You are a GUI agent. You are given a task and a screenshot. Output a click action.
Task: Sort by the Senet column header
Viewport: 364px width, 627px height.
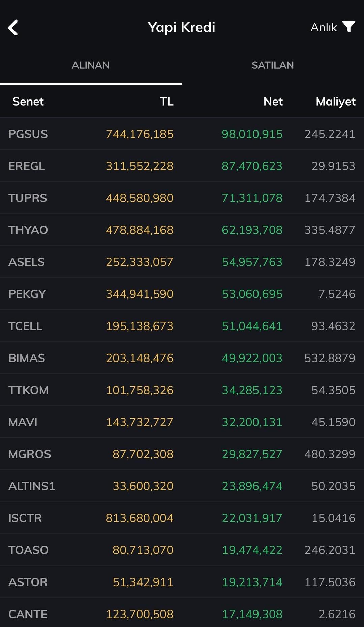[x=28, y=101]
